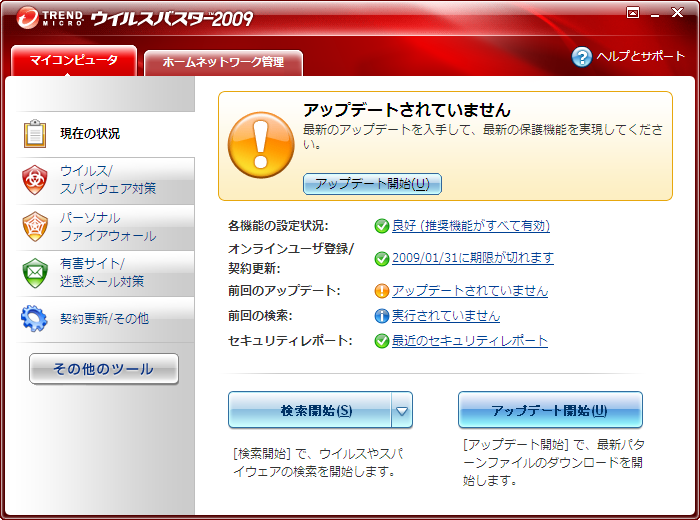Image resolution: width=700 pixels, height=520 pixels.
Task: Click アップデート開始 button in the yellow alert box
Action: pos(372,184)
